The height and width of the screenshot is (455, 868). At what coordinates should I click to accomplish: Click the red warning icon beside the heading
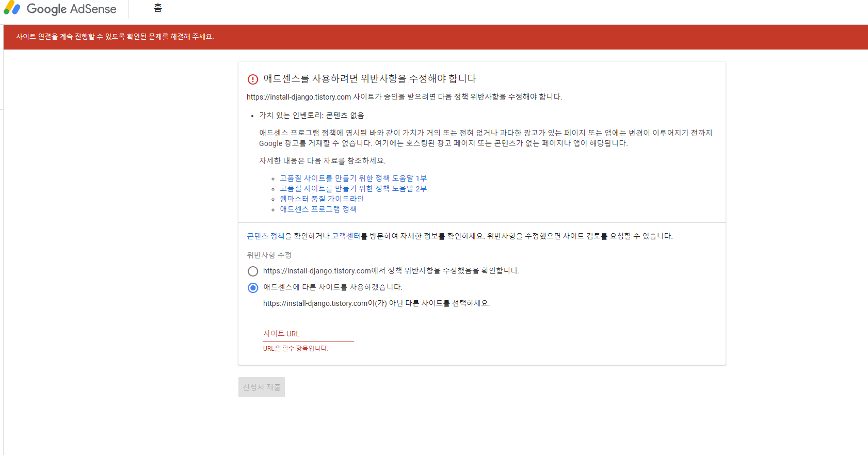click(253, 79)
